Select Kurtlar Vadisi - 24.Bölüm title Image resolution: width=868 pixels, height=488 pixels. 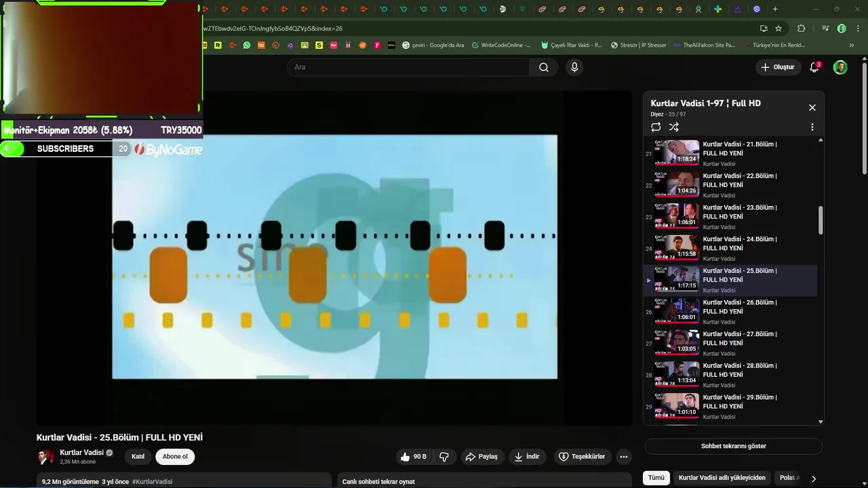740,243
